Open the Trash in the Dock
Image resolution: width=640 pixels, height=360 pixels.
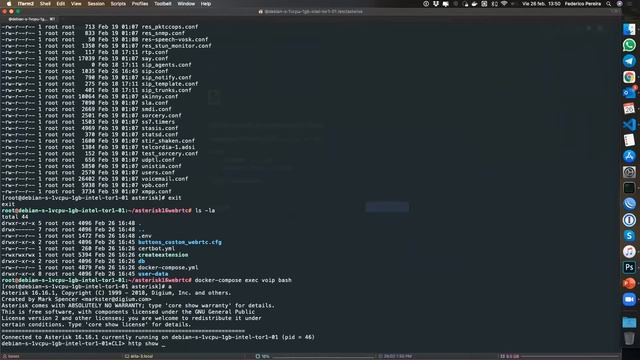pyautogui.click(x=629, y=338)
